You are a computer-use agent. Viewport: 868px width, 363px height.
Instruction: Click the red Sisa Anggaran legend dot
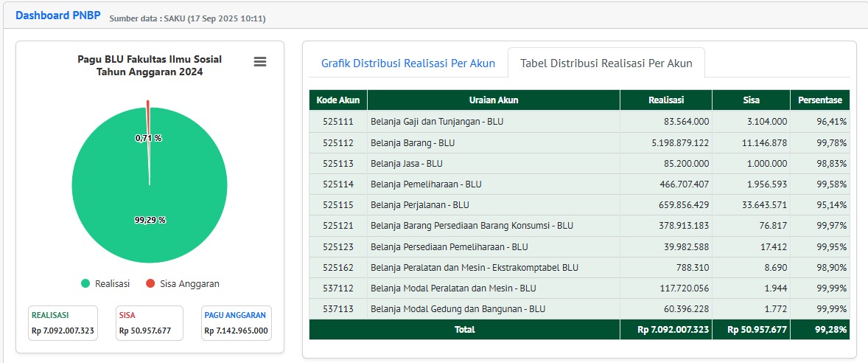click(150, 283)
